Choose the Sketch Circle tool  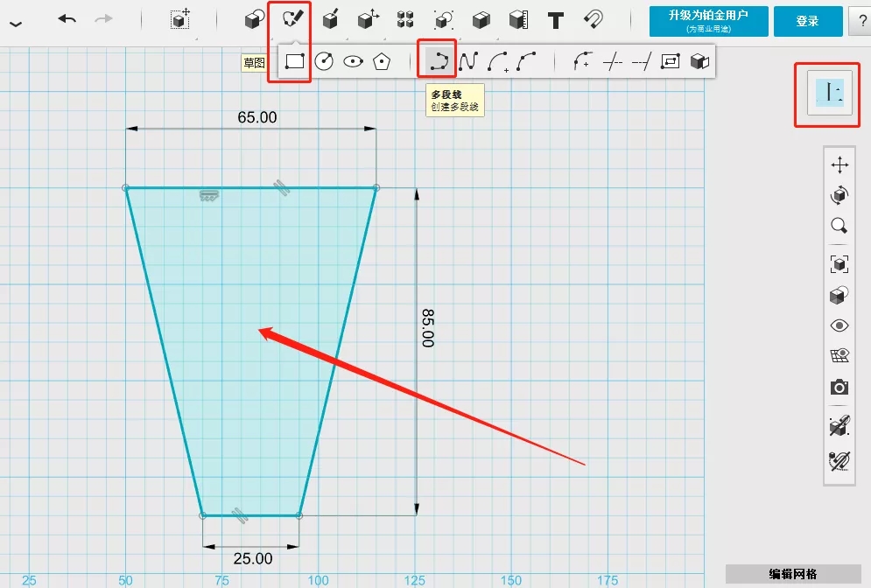click(x=324, y=61)
